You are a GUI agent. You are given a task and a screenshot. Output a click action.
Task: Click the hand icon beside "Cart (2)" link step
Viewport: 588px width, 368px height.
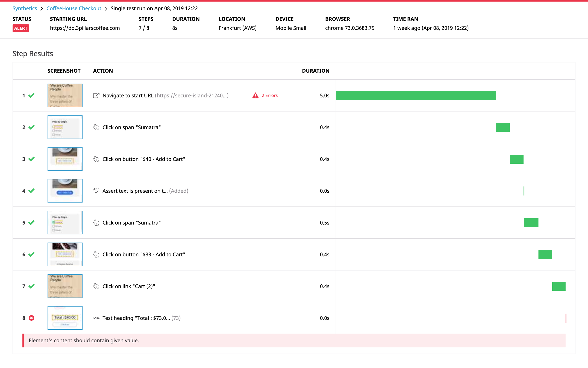point(96,286)
